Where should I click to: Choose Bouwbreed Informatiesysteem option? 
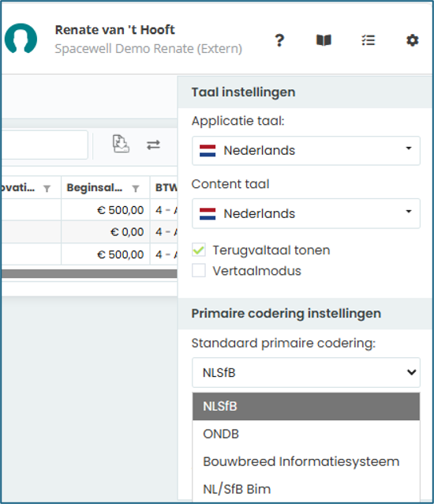click(306, 461)
